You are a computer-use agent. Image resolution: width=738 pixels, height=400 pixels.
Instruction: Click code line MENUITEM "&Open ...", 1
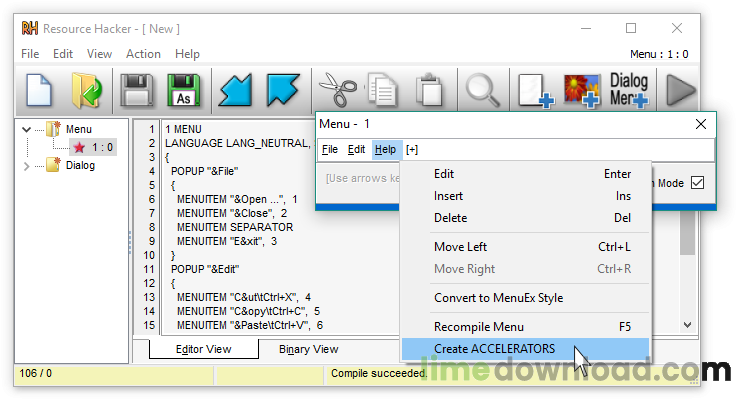(237, 199)
